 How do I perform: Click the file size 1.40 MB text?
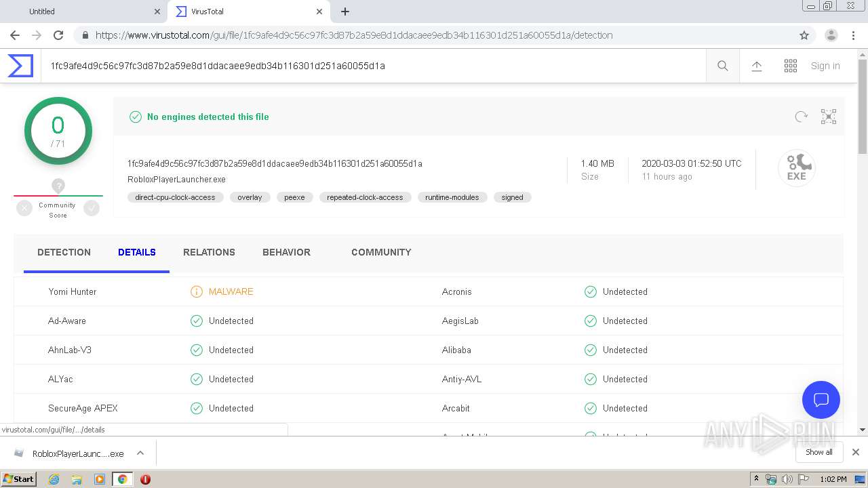[597, 163]
